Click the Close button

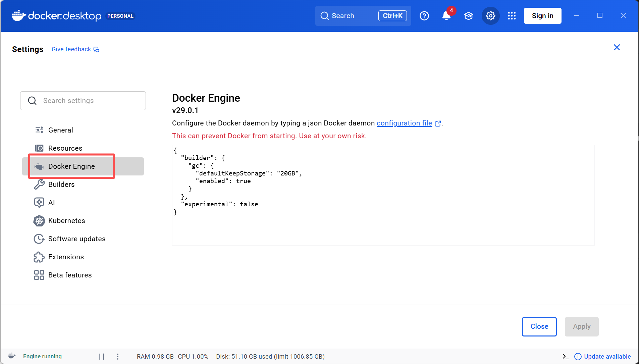tap(539, 326)
